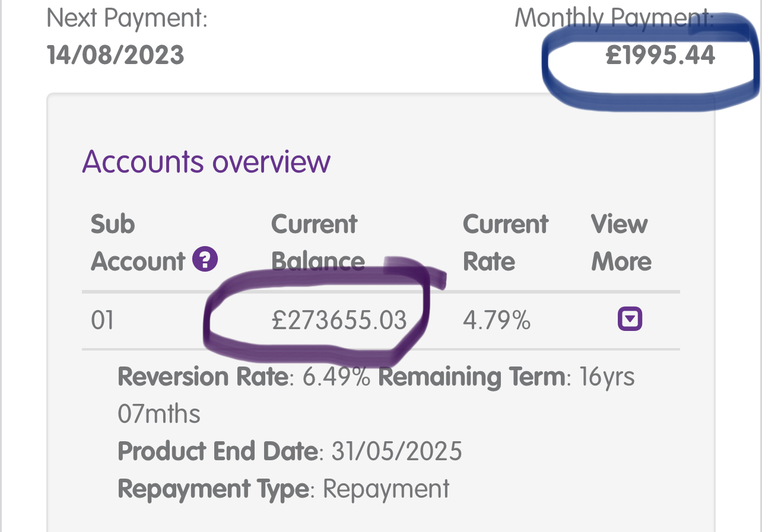The image size is (762, 532).
Task: Select the Monthly Payment amount £1995.44
Action: (660, 56)
